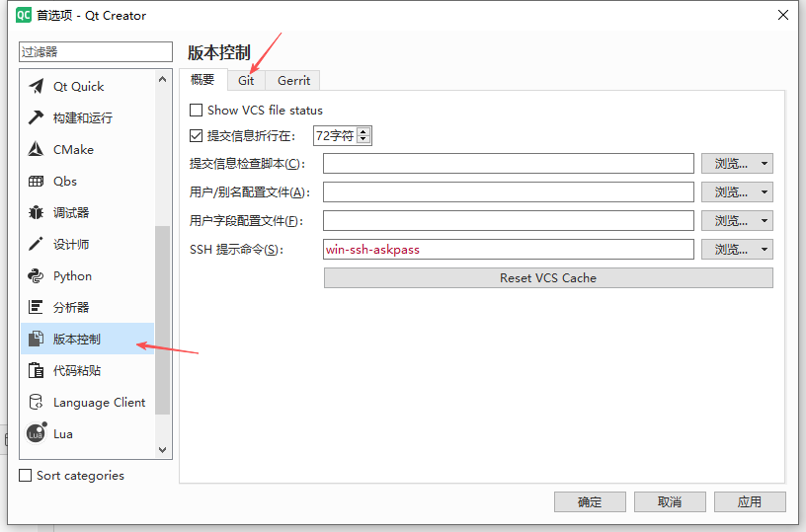Screen dimensions: 806x532
Task: Select CMake category label
Action: point(73,149)
